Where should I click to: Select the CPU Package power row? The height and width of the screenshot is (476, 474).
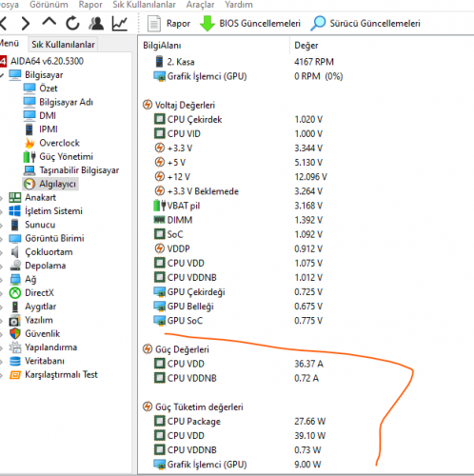tap(240, 422)
